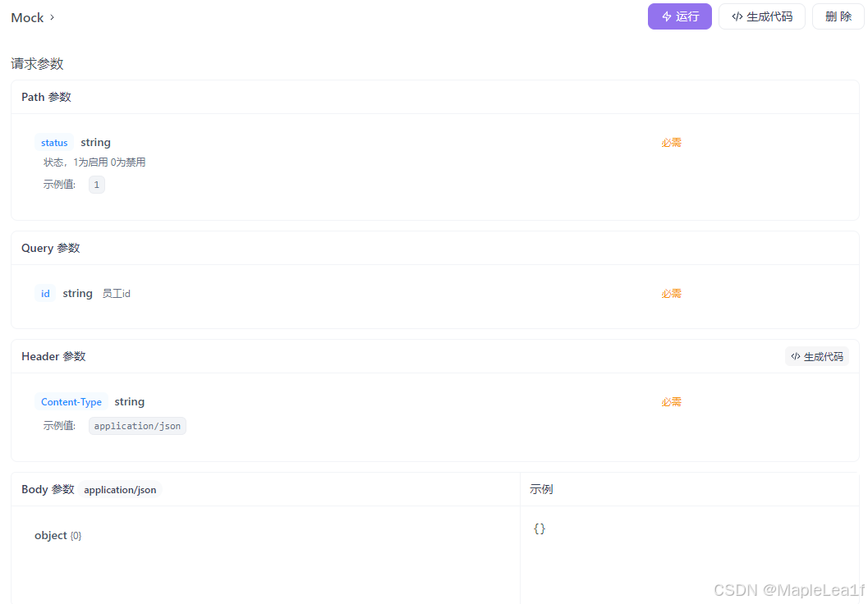Click the 删除 delete button
Image resolution: width=868 pixels, height=604 pixels.
(x=838, y=16)
